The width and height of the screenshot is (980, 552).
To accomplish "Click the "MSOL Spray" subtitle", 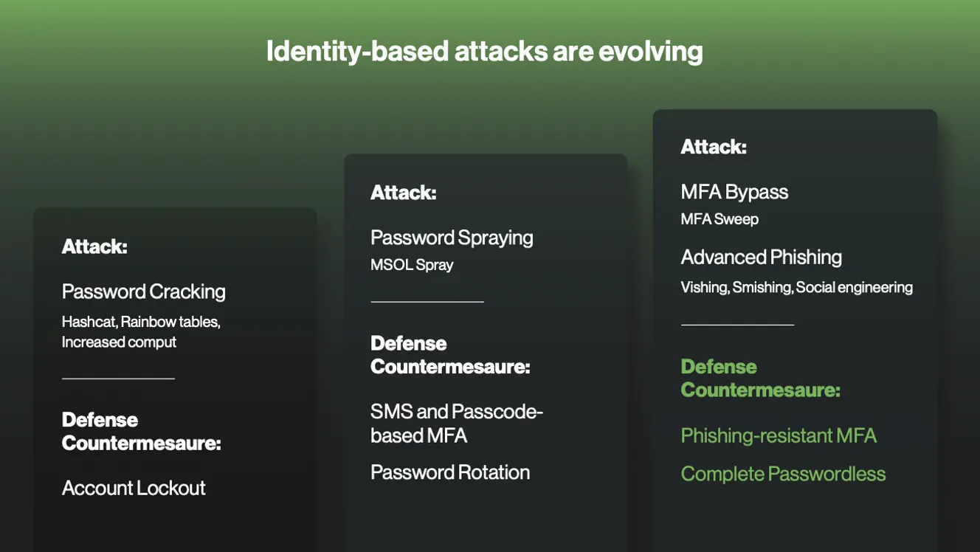I will [412, 265].
